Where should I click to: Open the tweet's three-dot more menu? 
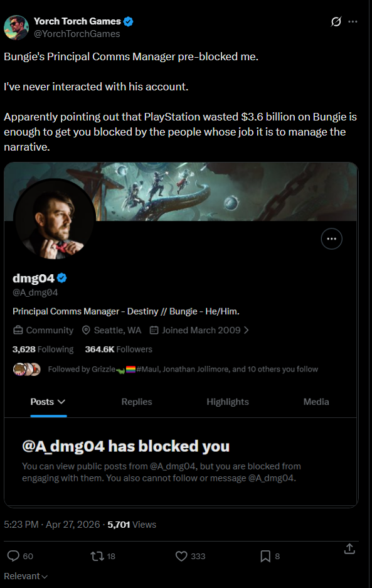click(x=353, y=21)
